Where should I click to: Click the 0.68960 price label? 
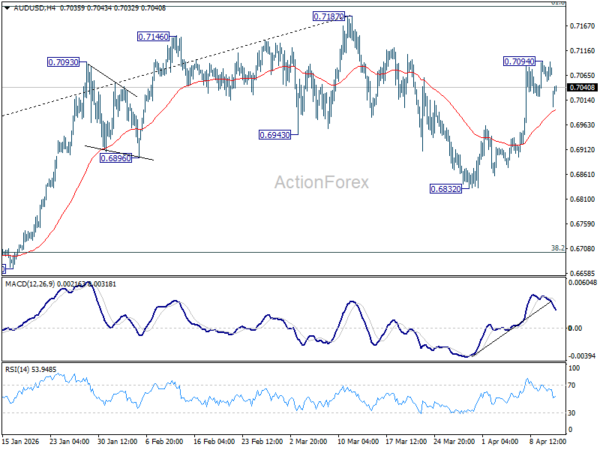(x=116, y=158)
